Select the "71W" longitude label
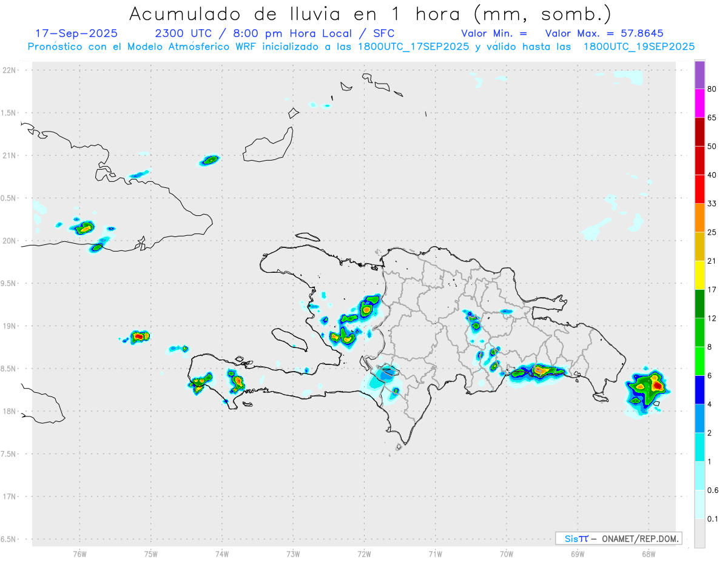Viewport: 728px width, 562px height. click(435, 554)
